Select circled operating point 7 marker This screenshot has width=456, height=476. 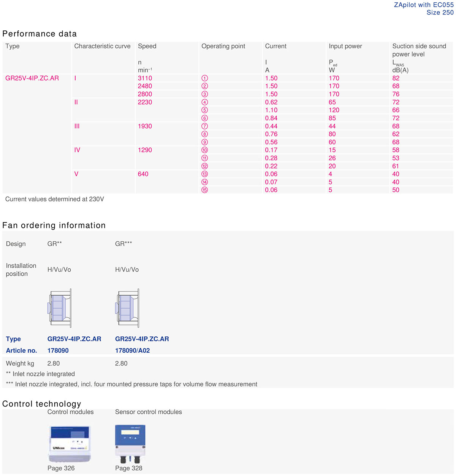(205, 126)
